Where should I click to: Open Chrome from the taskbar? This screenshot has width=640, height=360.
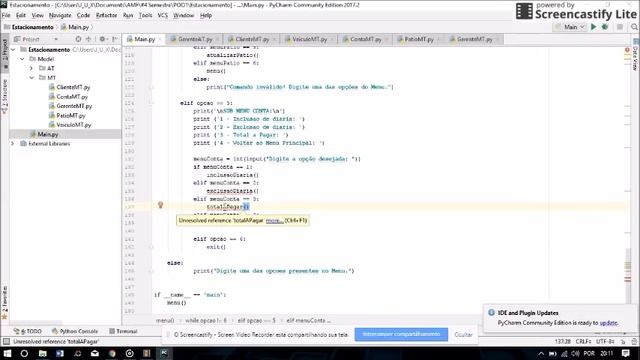[x=112, y=353]
